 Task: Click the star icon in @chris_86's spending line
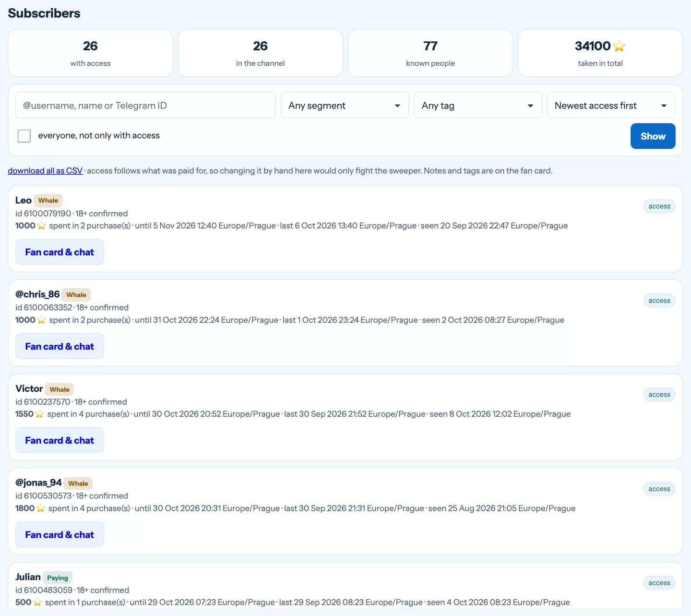(42, 320)
